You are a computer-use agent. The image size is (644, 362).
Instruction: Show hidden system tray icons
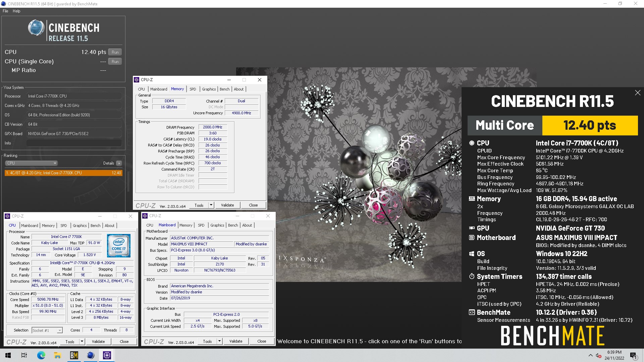[x=590, y=355]
